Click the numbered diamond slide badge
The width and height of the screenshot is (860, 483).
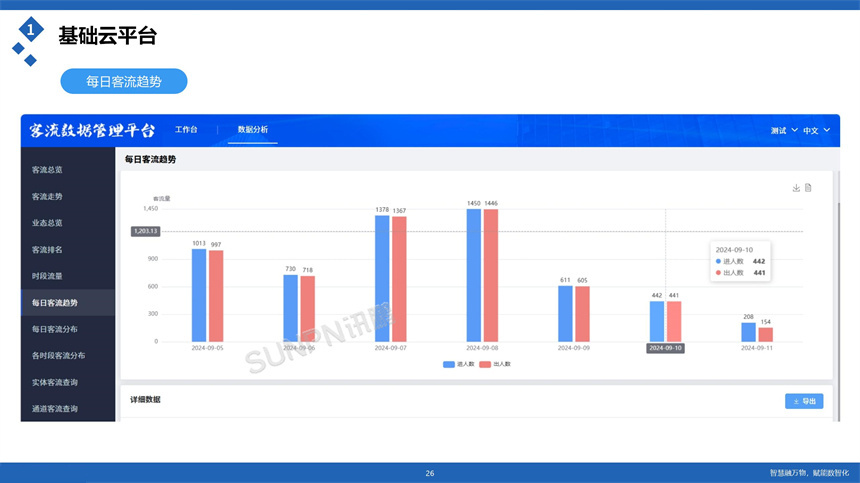click(x=31, y=32)
